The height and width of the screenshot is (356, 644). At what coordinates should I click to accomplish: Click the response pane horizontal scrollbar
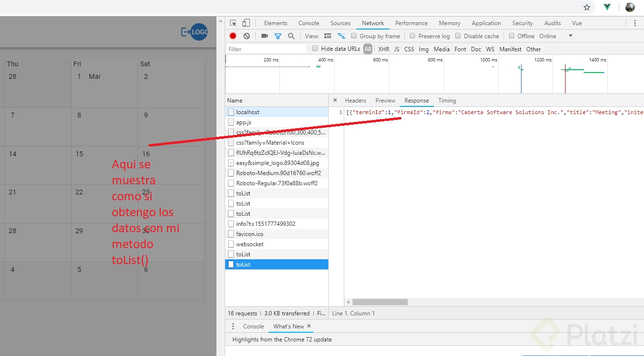(x=380, y=302)
